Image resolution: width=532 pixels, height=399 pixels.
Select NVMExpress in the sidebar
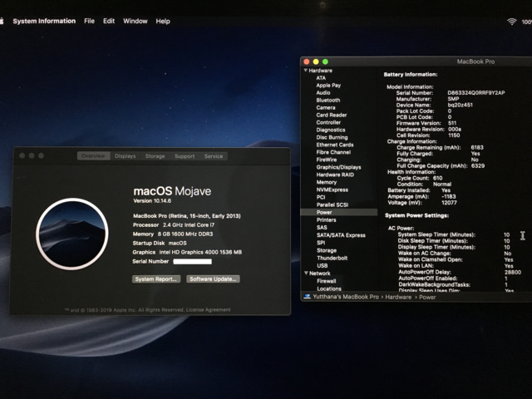(332, 190)
